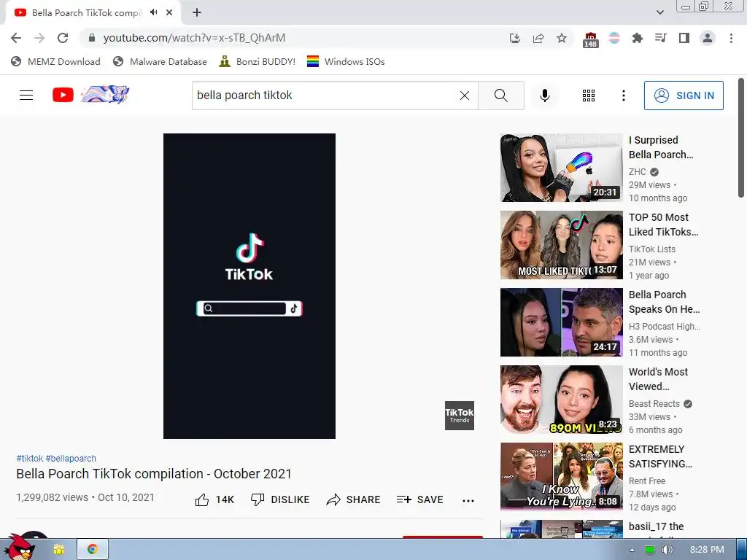Open 'I Surprised Bella Poarch' thumbnail
Viewport: 747px width, 560px height.
(561, 168)
